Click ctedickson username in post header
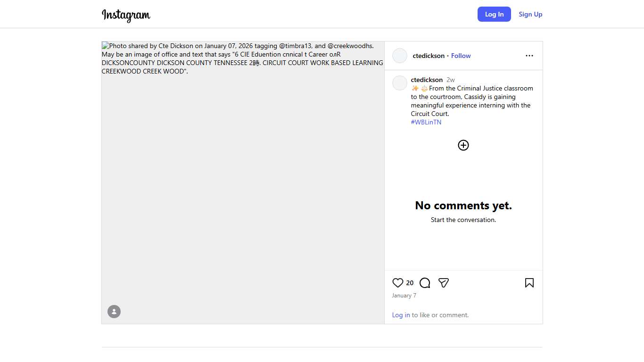Screen dimensions: 644x362 (x=429, y=56)
